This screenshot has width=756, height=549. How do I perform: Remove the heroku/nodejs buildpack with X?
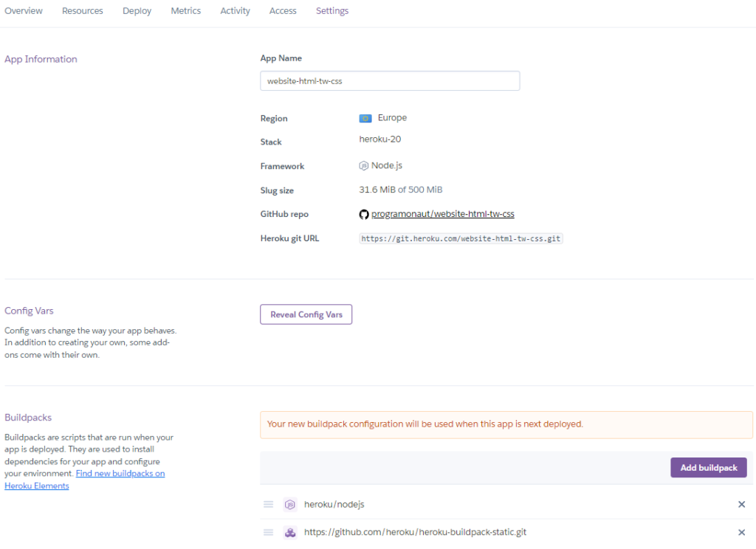click(x=741, y=505)
